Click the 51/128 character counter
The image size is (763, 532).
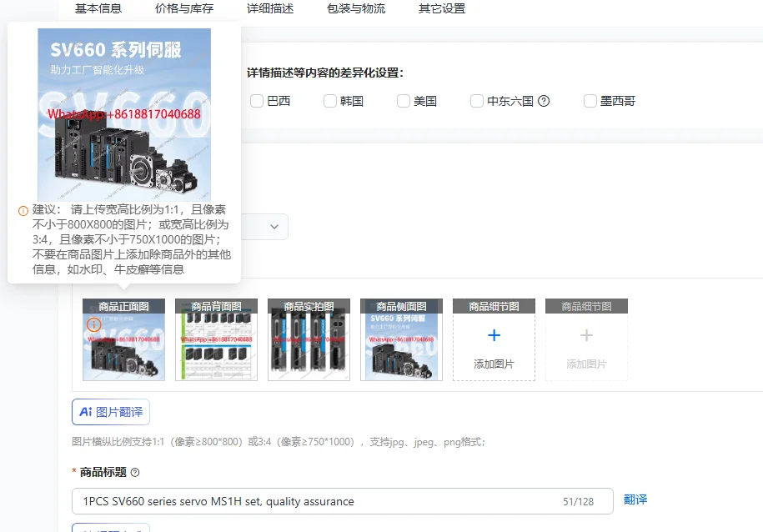578,502
